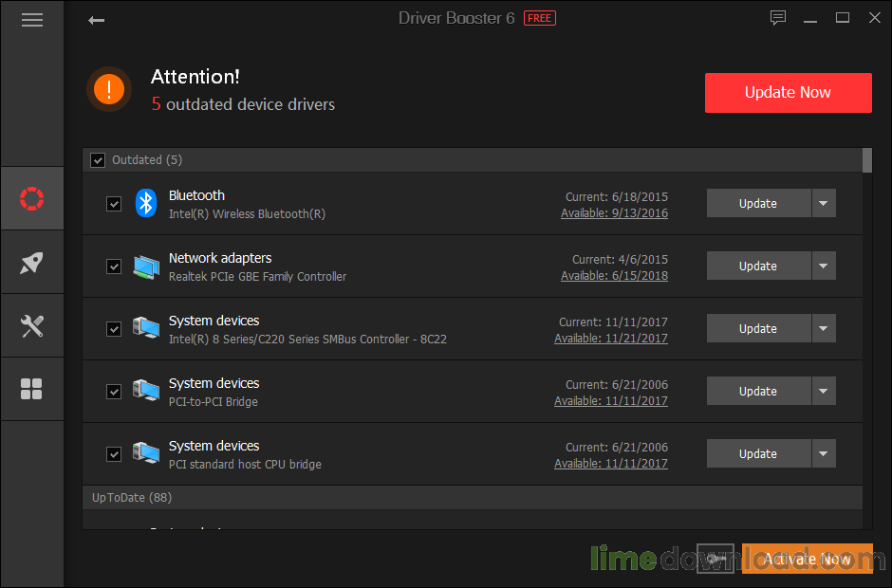Screen dimensions: 892x588
Task: Open the Boost rocket icon in sidebar
Action: [x=31, y=262]
